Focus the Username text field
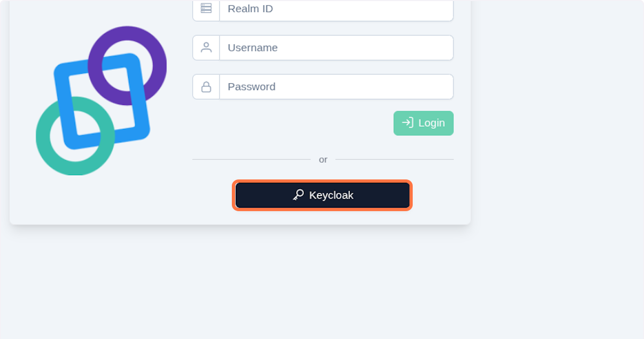Screen dimensions: 644x339 coord(333,47)
